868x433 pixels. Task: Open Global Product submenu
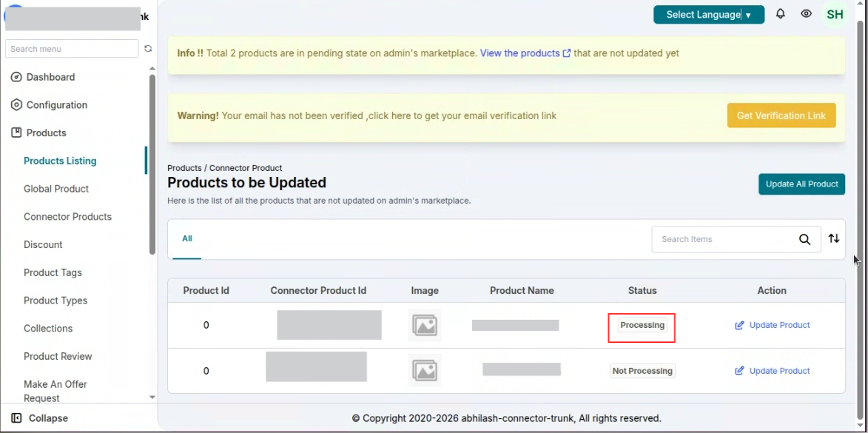point(56,189)
